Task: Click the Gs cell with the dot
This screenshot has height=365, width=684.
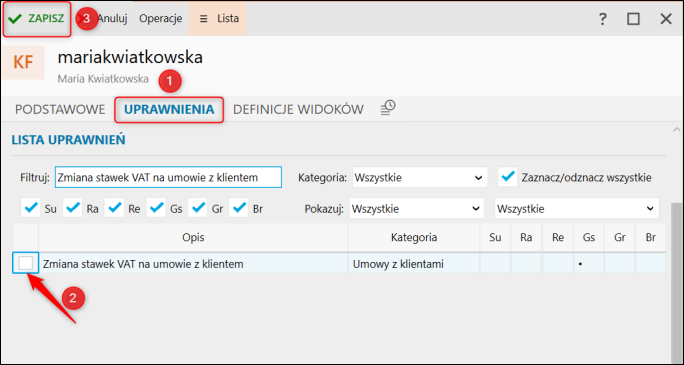Action: point(588,264)
